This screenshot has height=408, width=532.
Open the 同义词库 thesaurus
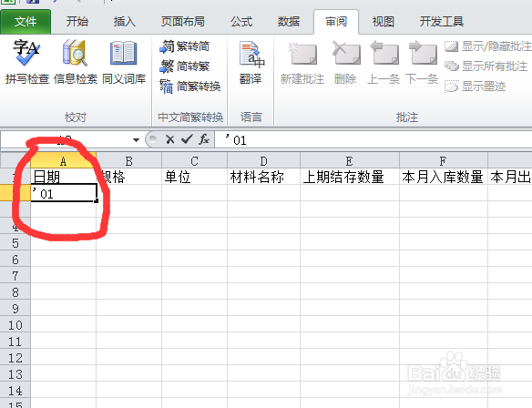pos(124,62)
